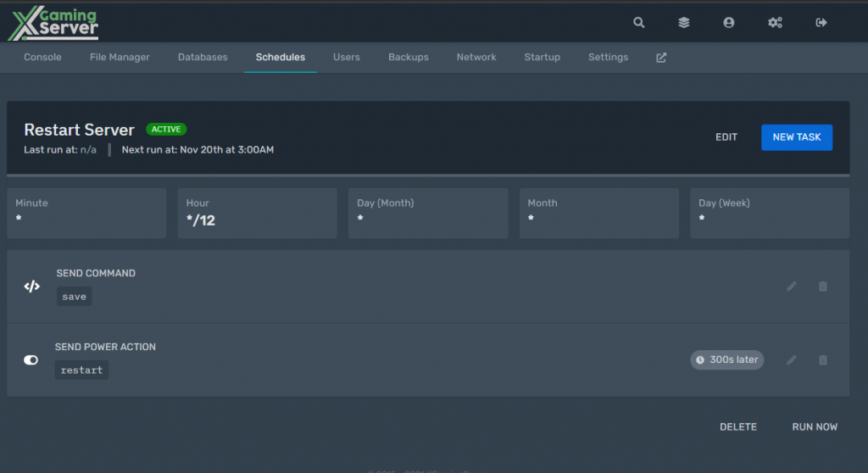Go to the Backups tab
The height and width of the screenshot is (473, 868).
(x=409, y=57)
